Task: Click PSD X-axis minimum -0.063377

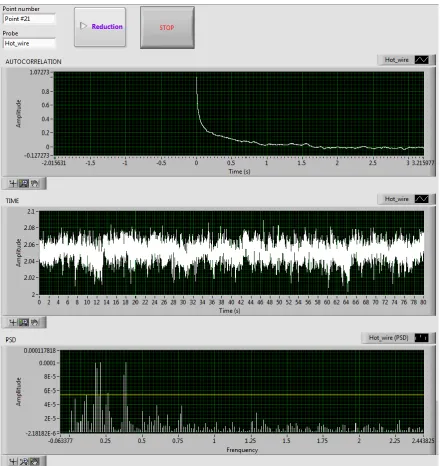Action: [60, 441]
